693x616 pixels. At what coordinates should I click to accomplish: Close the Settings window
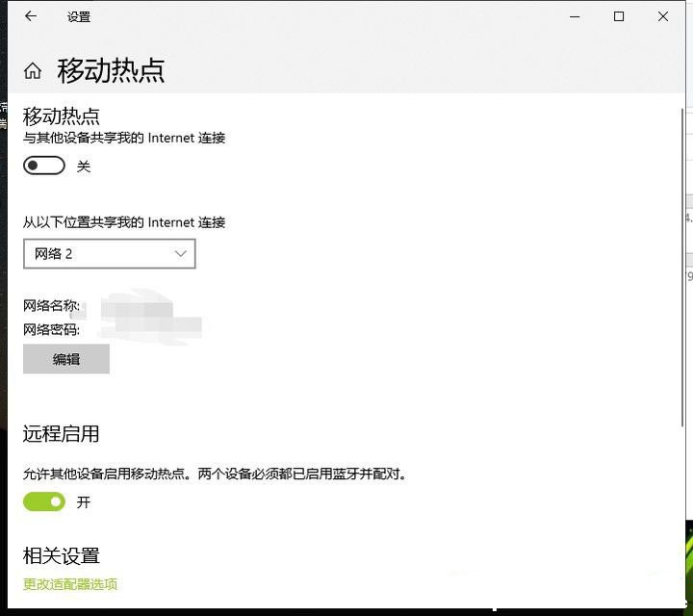(663, 16)
